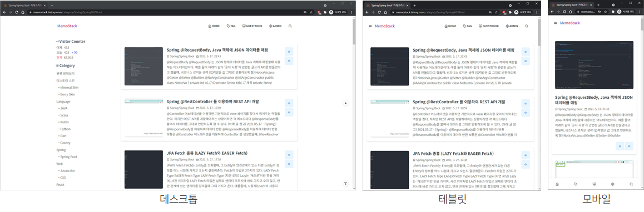The image size is (644, 212).
Task: Click the scroll-to-top button on the desktop page
Action: point(345,183)
